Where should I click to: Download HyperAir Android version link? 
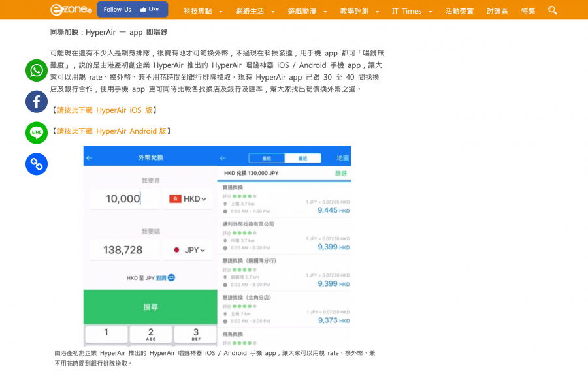coord(112,131)
